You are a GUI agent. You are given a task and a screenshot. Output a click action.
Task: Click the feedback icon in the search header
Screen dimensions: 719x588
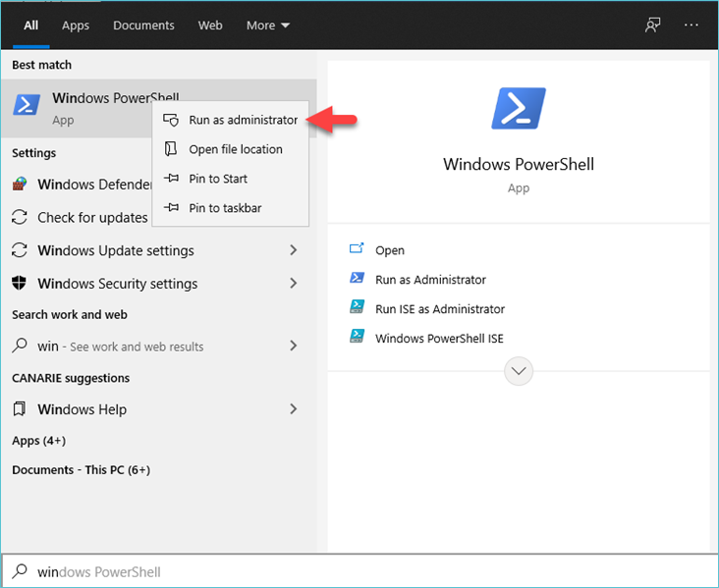click(x=652, y=26)
